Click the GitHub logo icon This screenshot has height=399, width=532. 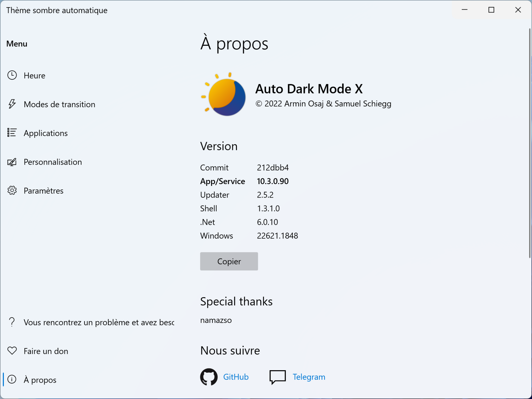209,377
